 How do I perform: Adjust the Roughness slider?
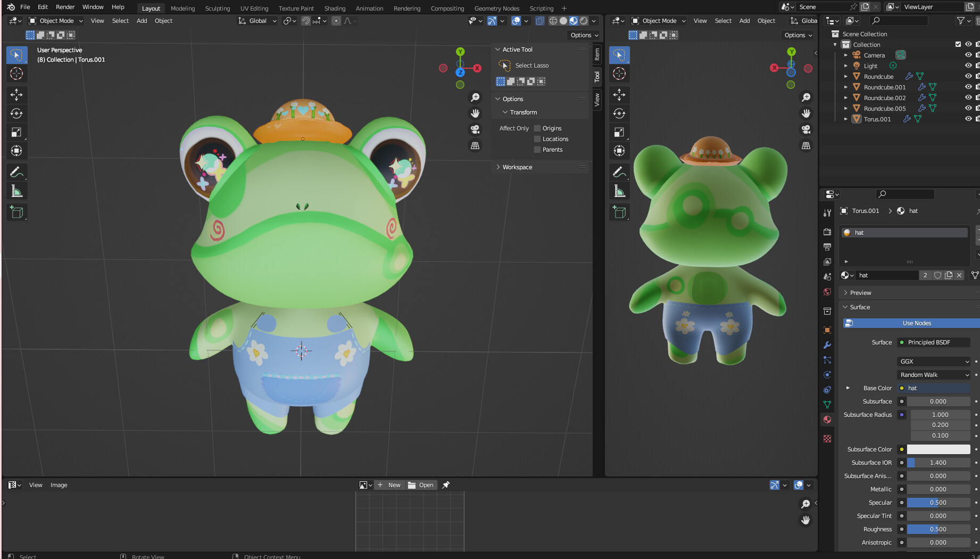point(939,529)
